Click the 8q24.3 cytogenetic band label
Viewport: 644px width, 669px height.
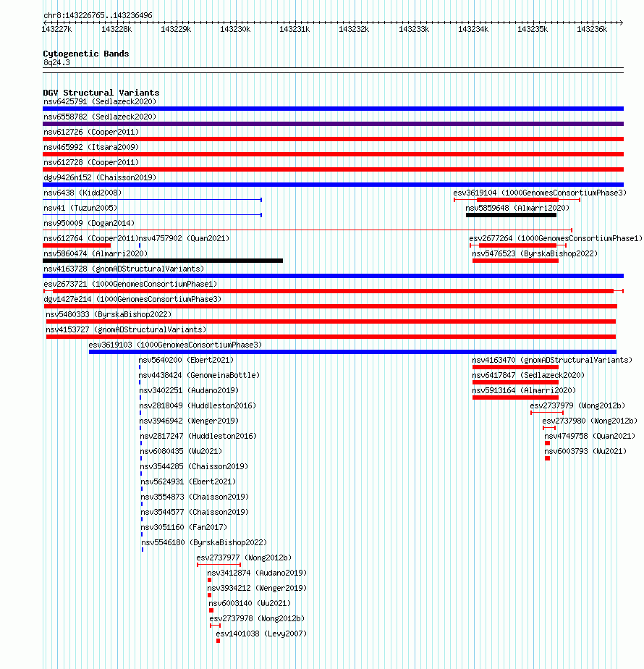click(x=56, y=63)
